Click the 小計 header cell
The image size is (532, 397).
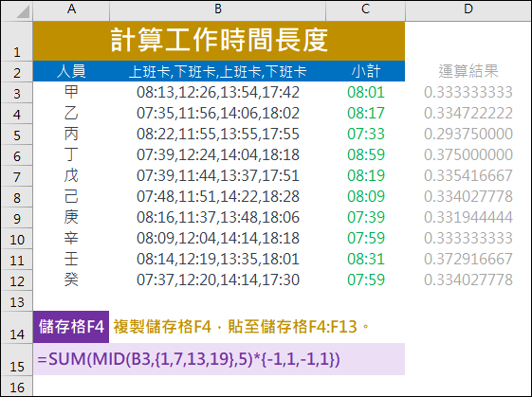[x=365, y=71]
